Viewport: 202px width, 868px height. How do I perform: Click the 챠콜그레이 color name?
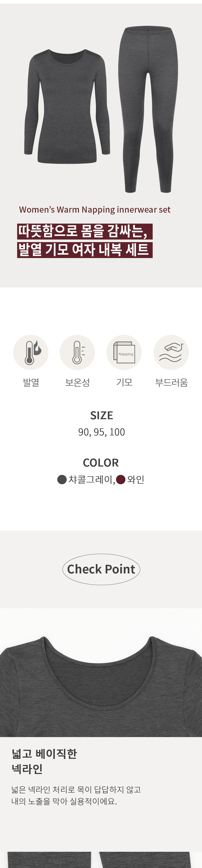tap(91, 479)
